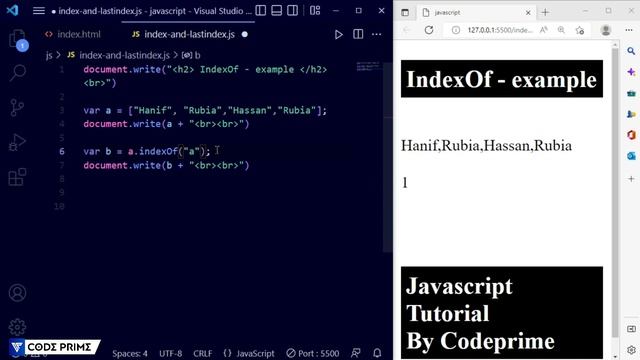Open Edge sidebar settings gear

pos(631,350)
